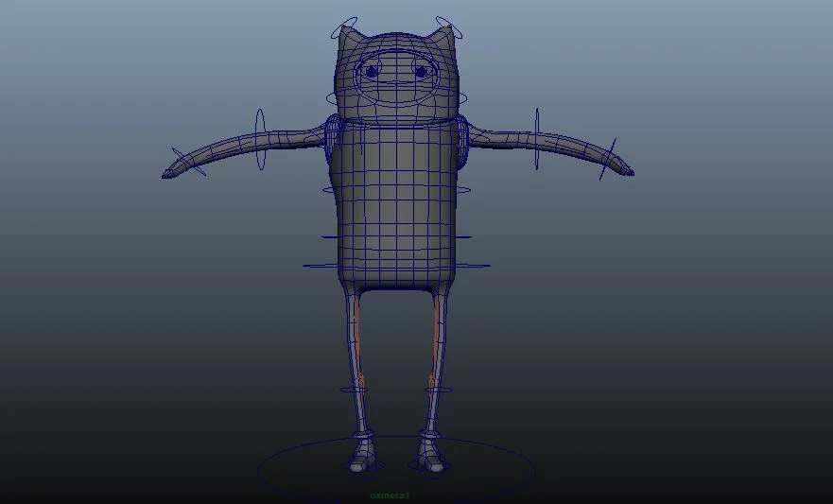Select elbow ring control on viewer's right arm
Screen dimensions: 833x504
tap(537, 139)
